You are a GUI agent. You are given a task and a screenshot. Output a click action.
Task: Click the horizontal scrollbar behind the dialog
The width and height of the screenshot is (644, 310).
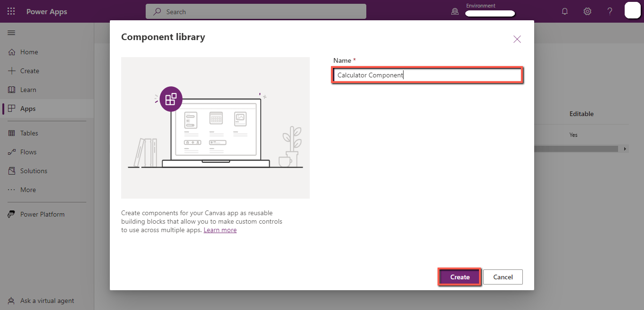(x=576, y=149)
